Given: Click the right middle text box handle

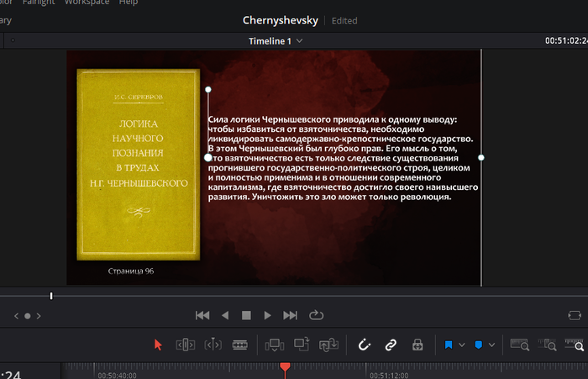Looking at the screenshot, I should (x=481, y=158).
